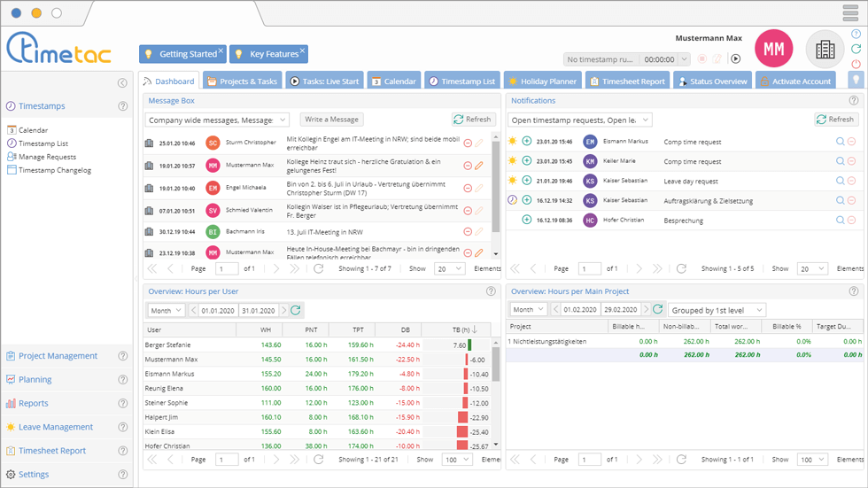
Task: View Eismann Markus request details via magnifier
Action: point(840,142)
